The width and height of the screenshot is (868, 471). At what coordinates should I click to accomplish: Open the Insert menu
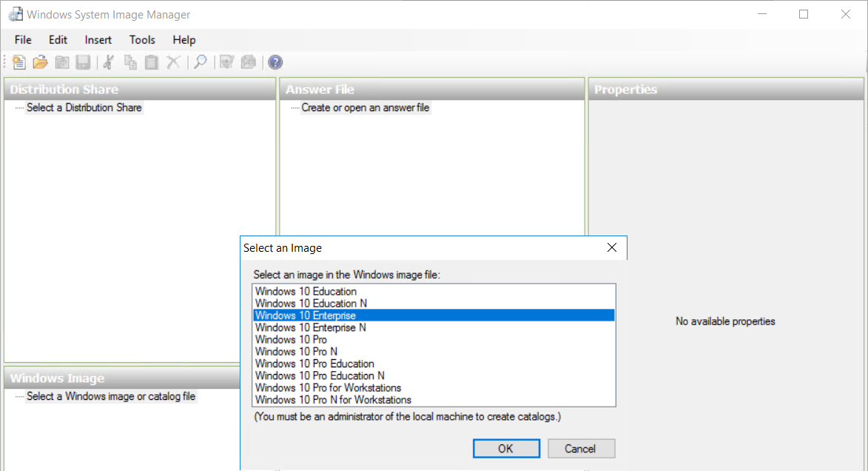(x=98, y=40)
